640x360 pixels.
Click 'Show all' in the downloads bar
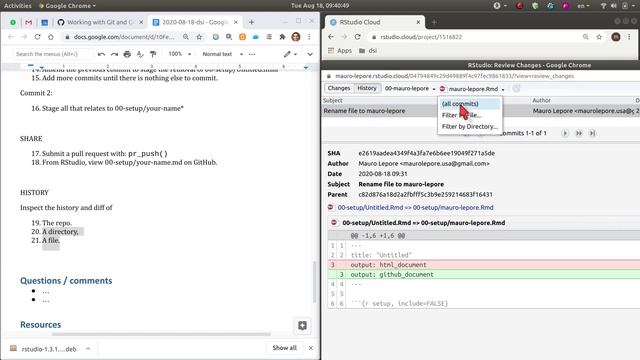(x=284, y=348)
